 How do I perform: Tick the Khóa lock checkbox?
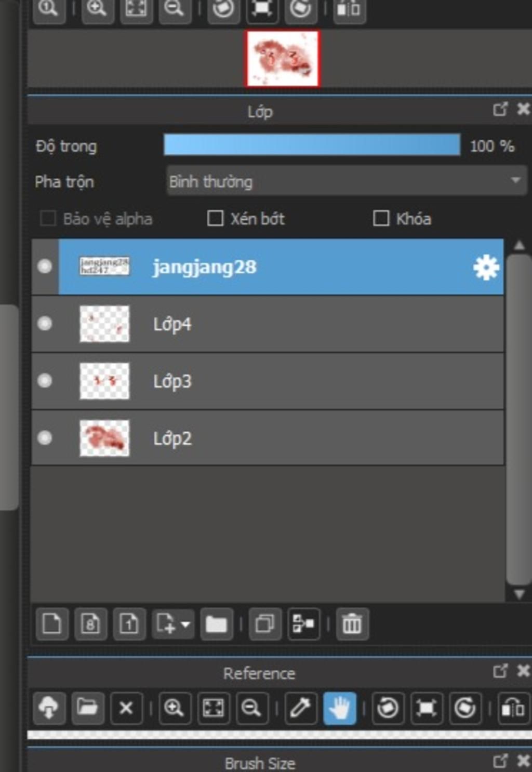click(x=381, y=218)
